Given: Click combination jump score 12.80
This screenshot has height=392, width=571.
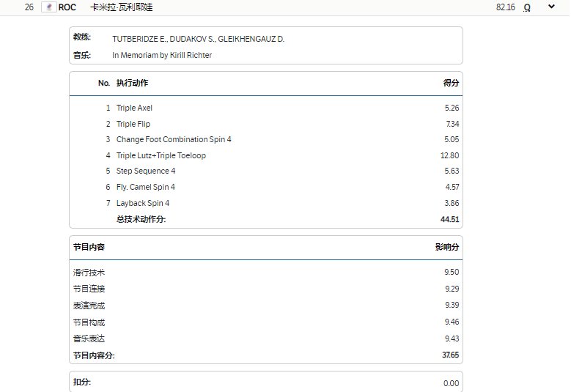Looking at the screenshot, I should click(x=450, y=155).
